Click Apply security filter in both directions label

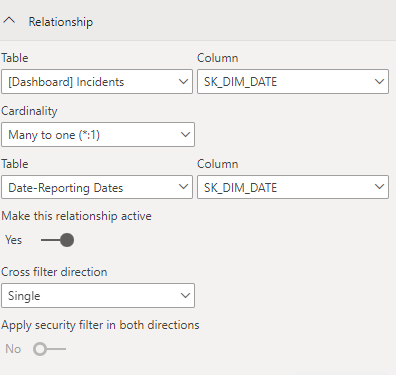[x=100, y=325]
